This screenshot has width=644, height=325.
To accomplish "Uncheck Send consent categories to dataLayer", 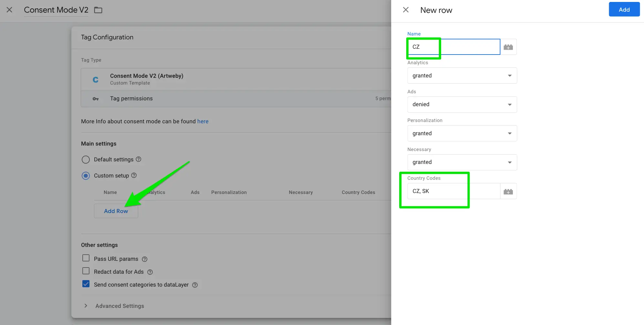I will click(x=86, y=284).
